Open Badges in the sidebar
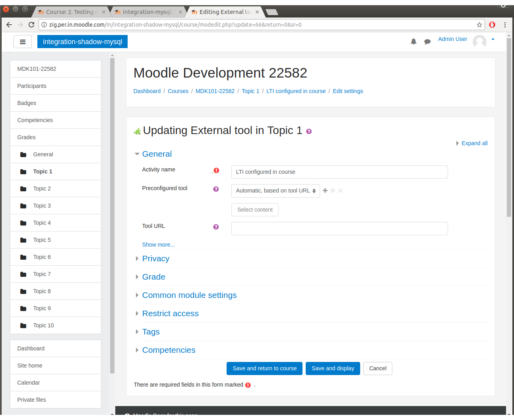Image resolution: width=514 pixels, height=420 pixels. 56,103
